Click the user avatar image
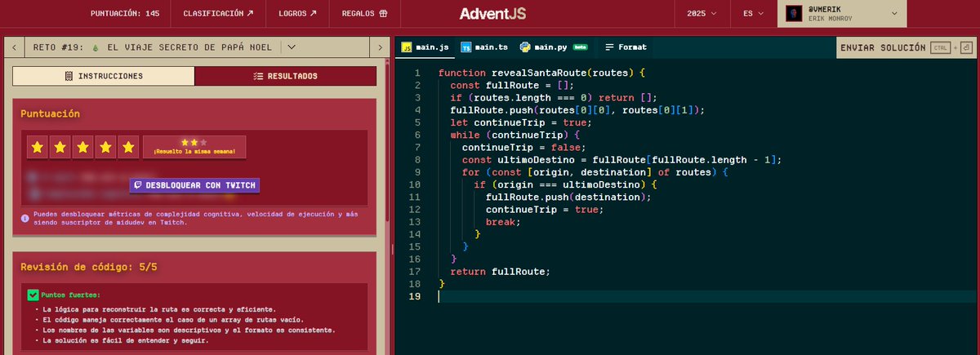This screenshot has height=355, width=980. pyautogui.click(x=794, y=13)
